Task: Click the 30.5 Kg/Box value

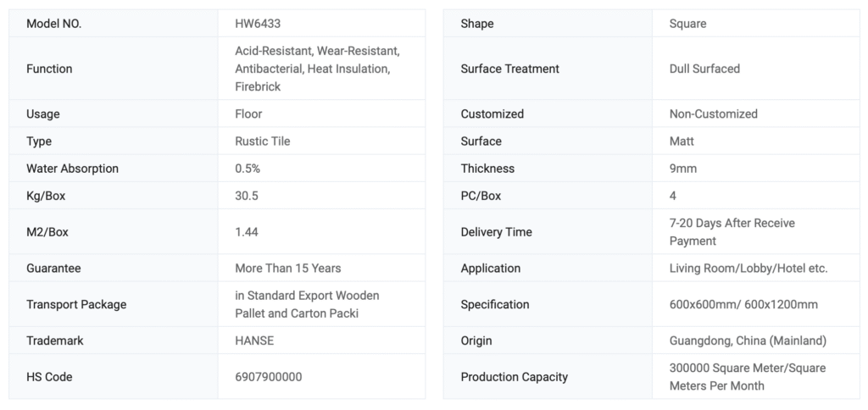Action: pos(247,196)
